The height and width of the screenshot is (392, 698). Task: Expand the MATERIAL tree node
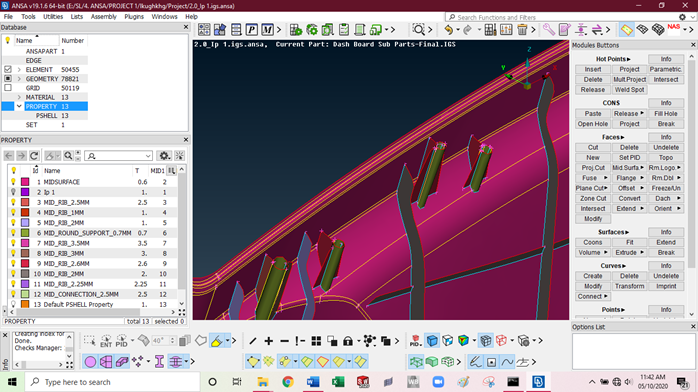19,97
